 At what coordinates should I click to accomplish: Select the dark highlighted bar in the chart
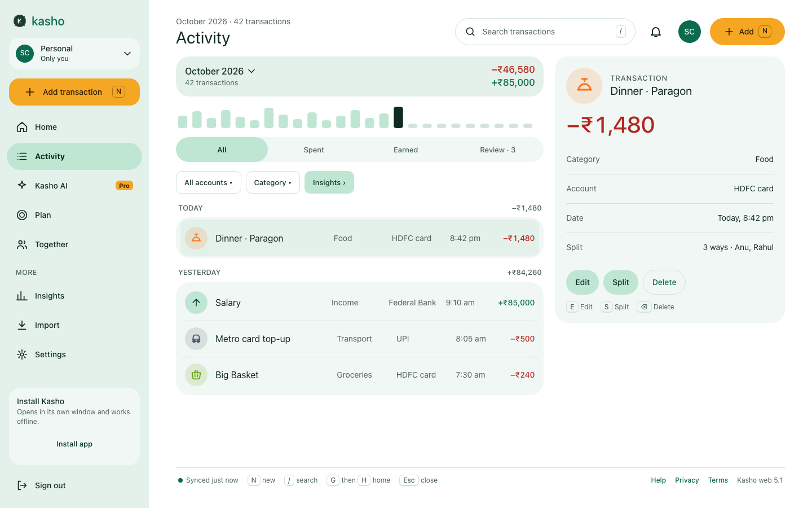398,117
